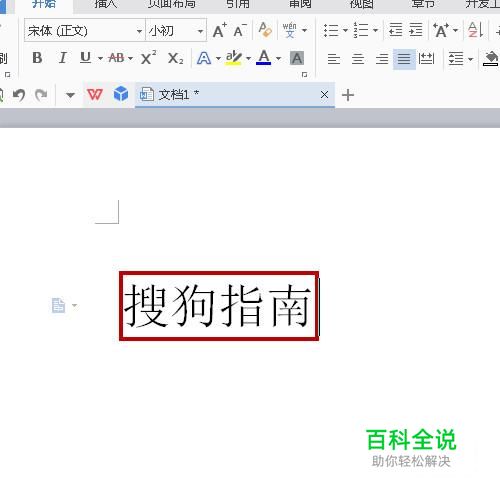Viewport: 500px width, 500px height.
Task: Apply blue font color
Action: click(x=264, y=58)
